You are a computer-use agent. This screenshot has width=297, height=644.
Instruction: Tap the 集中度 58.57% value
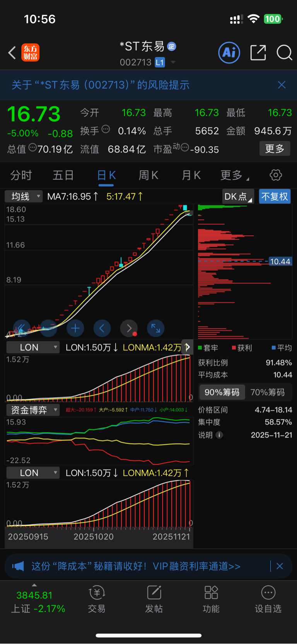tap(278, 422)
